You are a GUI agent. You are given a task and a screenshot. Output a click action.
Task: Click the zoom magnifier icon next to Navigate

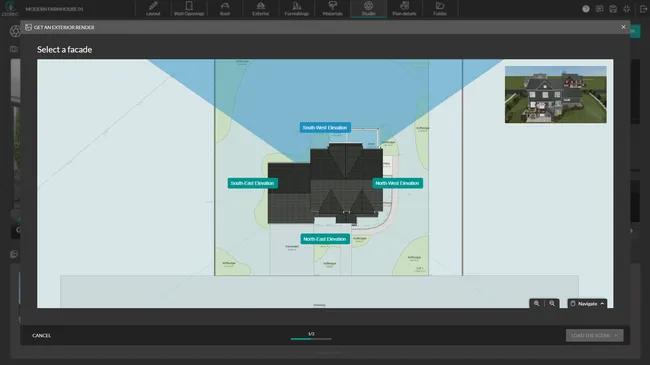tap(552, 304)
